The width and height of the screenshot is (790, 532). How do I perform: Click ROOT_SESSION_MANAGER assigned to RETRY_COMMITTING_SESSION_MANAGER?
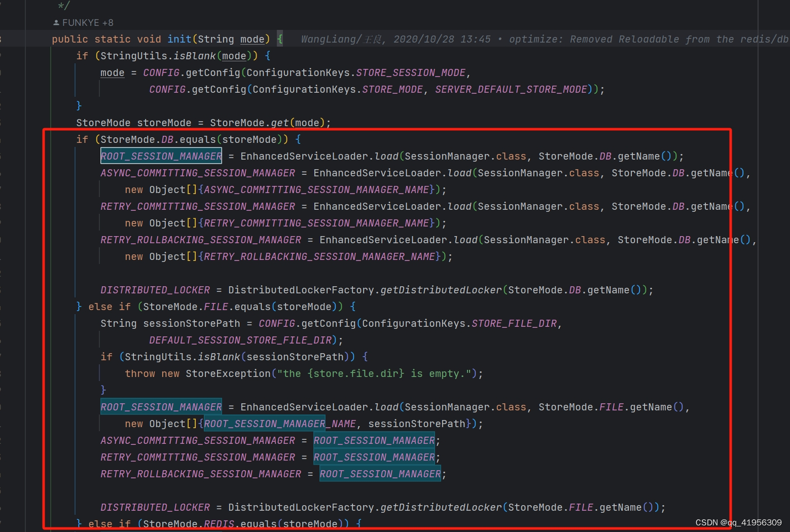tap(374, 457)
